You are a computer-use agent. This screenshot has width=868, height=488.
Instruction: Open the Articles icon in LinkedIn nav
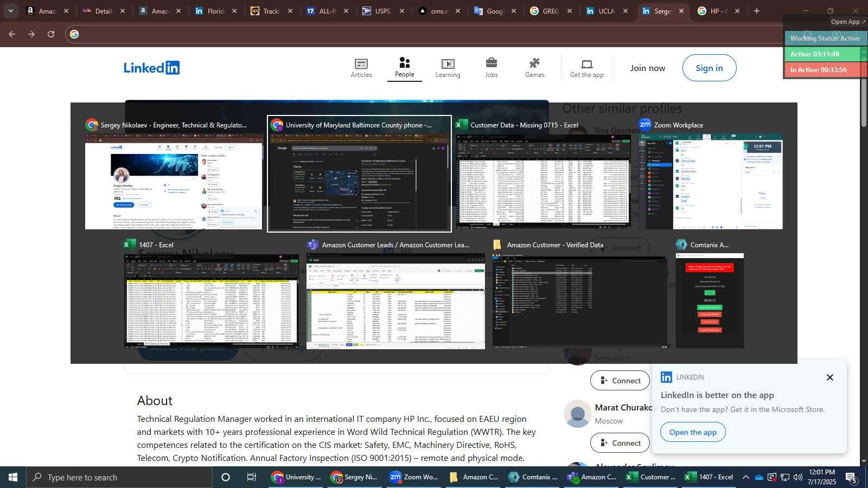click(x=361, y=68)
